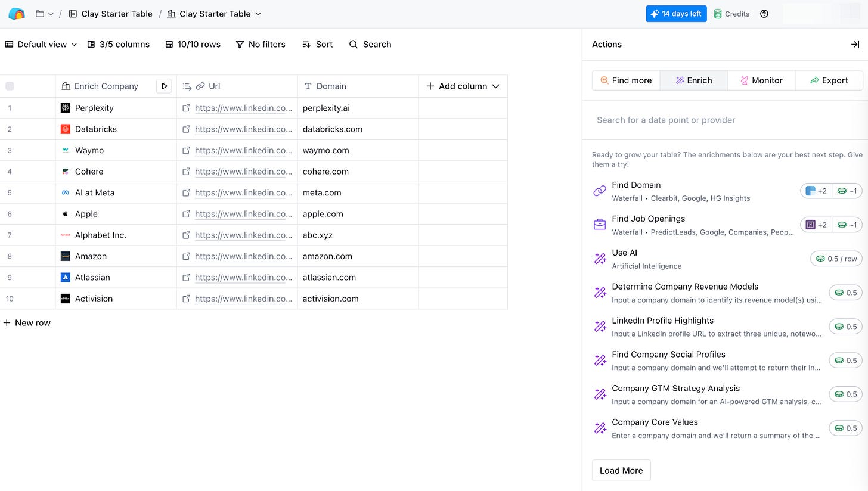Select Determine Company Revenue Models enrichment

point(727,293)
